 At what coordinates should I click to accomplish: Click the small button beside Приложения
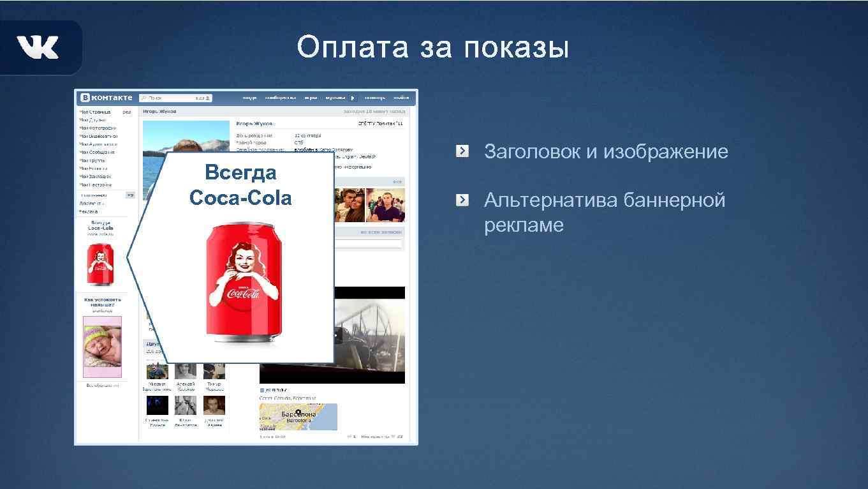130,195
